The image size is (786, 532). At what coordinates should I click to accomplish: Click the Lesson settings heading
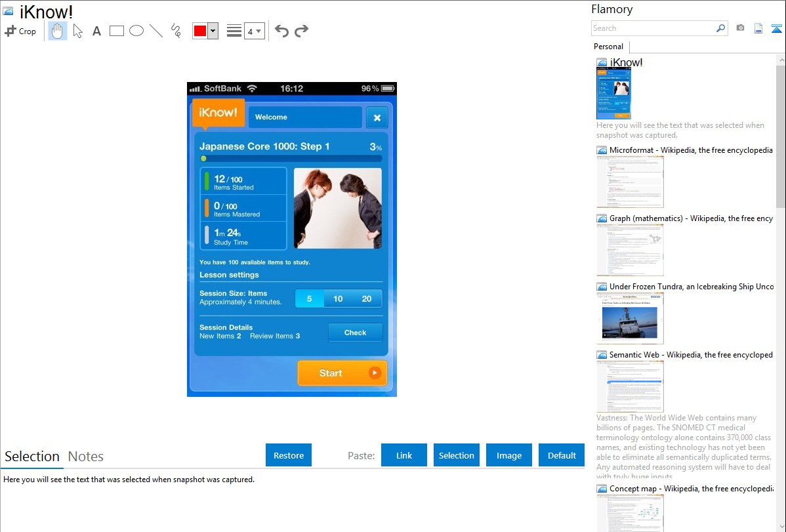pos(229,275)
